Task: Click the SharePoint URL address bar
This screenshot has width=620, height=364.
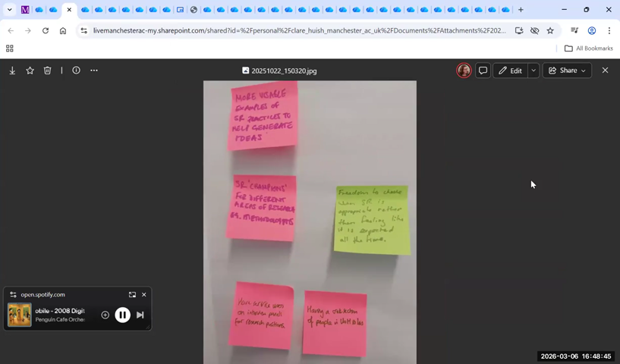Action: tap(296, 31)
